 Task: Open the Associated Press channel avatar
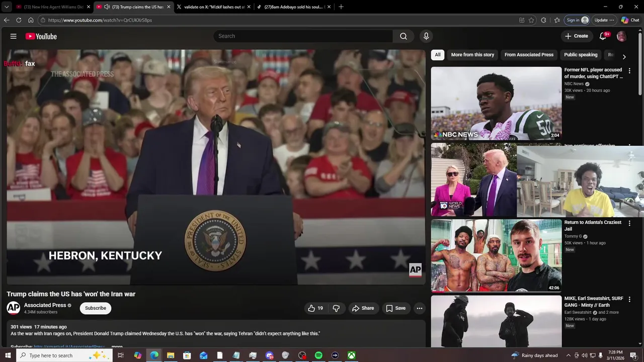click(x=14, y=308)
